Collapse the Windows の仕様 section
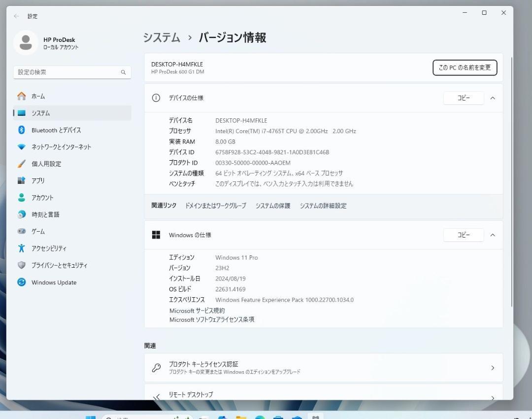This screenshot has height=419, width=532. pyautogui.click(x=493, y=235)
